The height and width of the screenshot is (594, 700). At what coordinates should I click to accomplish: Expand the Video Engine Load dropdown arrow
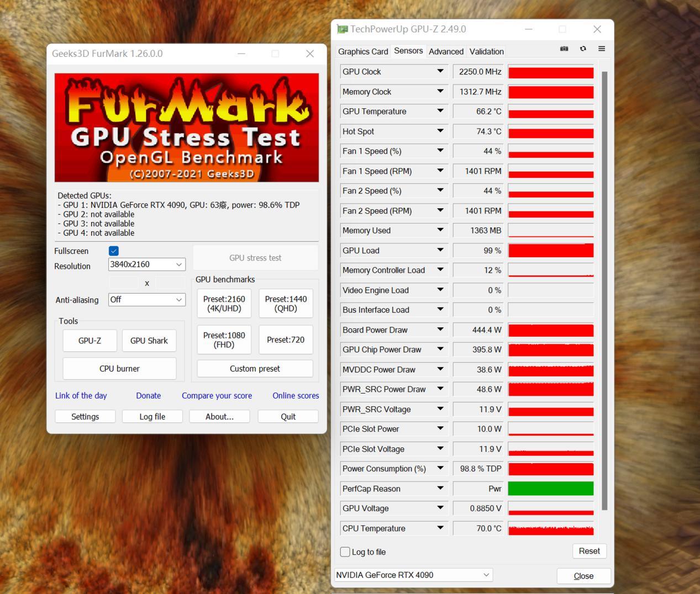pos(440,290)
